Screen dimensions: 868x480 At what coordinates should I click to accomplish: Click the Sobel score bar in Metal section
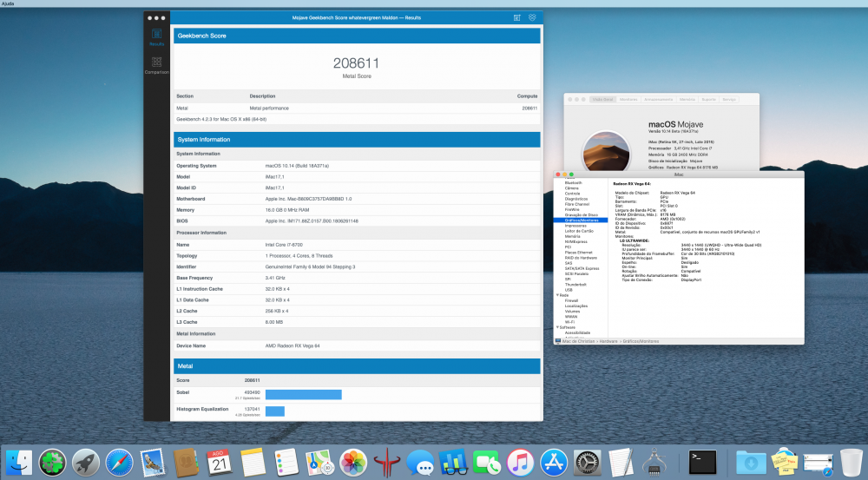click(x=303, y=394)
